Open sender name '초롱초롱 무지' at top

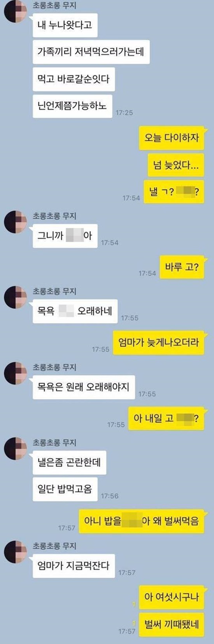[x=54, y=6]
